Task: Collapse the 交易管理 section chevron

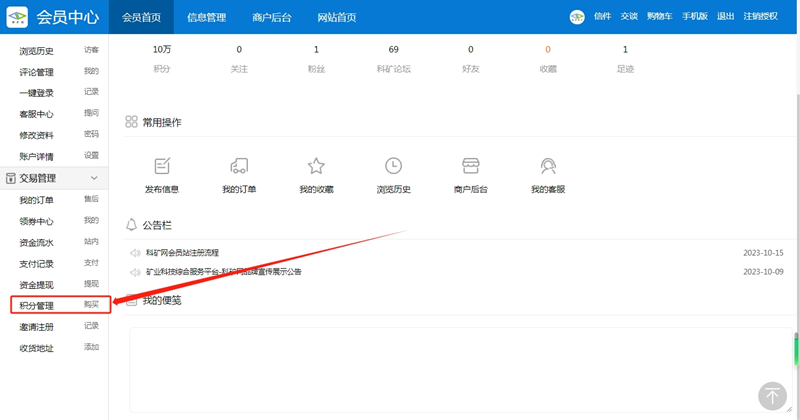Action: (94, 178)
